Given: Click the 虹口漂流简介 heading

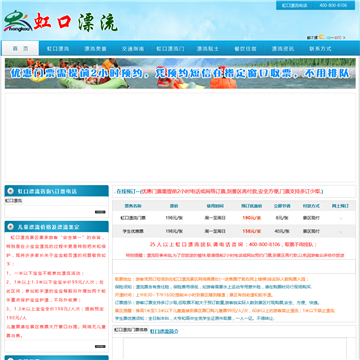Looking at the screenshot, I should pos(164,332).
